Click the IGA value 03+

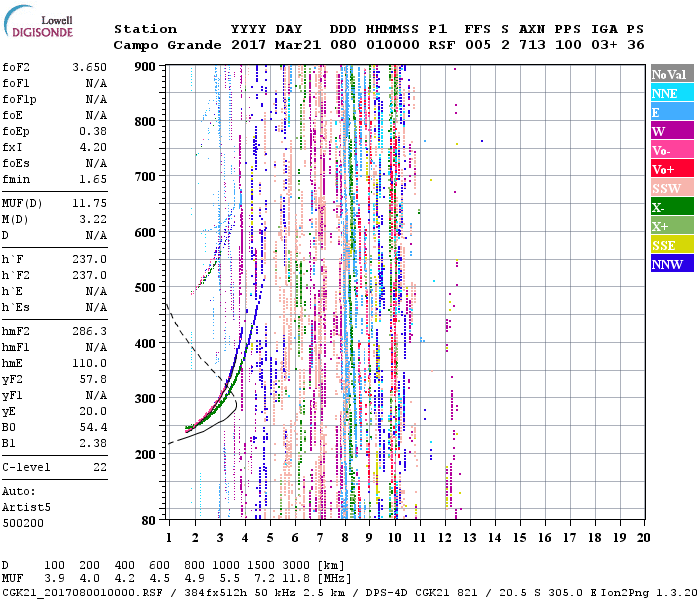coord(604,45)
